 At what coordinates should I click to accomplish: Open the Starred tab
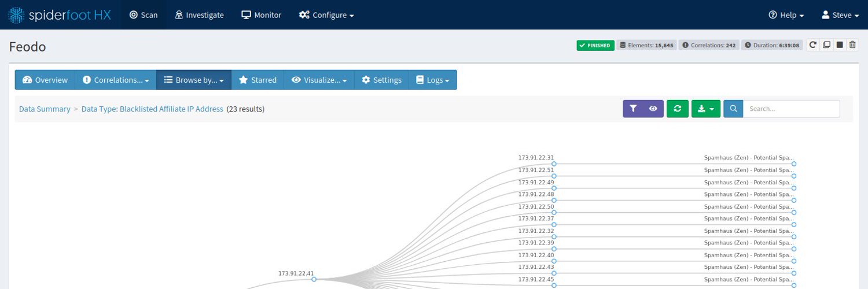pyautogui.click(x=258, y=80)
